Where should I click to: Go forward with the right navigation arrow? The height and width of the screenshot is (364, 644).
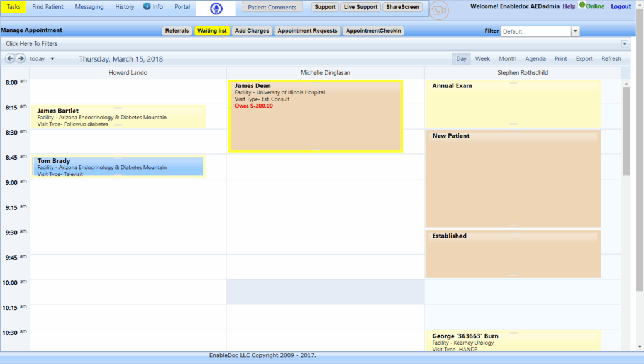click(x=21, y=58)
